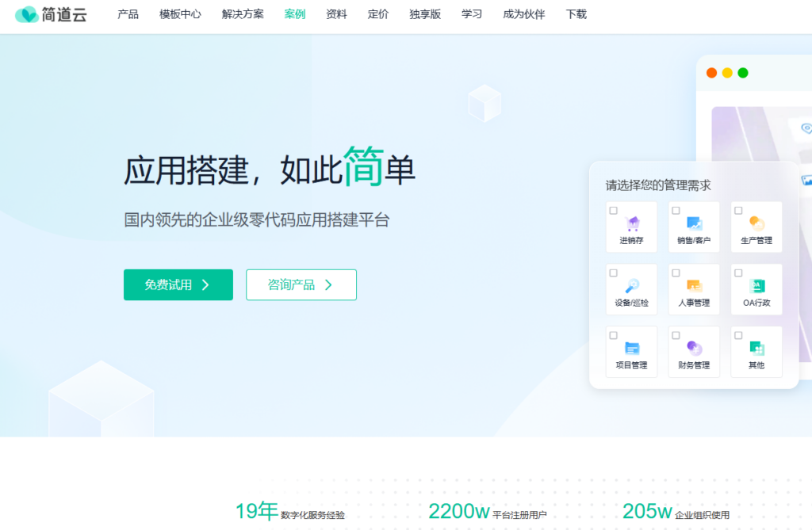Viewport: 812px width, 530px height.
Task: Click the red dot in mockup window
Action: click(711, 73)
